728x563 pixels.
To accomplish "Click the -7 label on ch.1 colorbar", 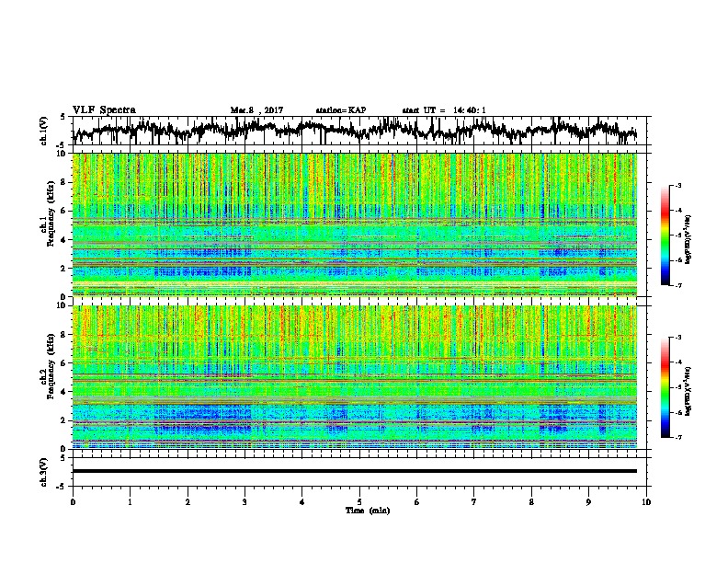I will 678,285.
